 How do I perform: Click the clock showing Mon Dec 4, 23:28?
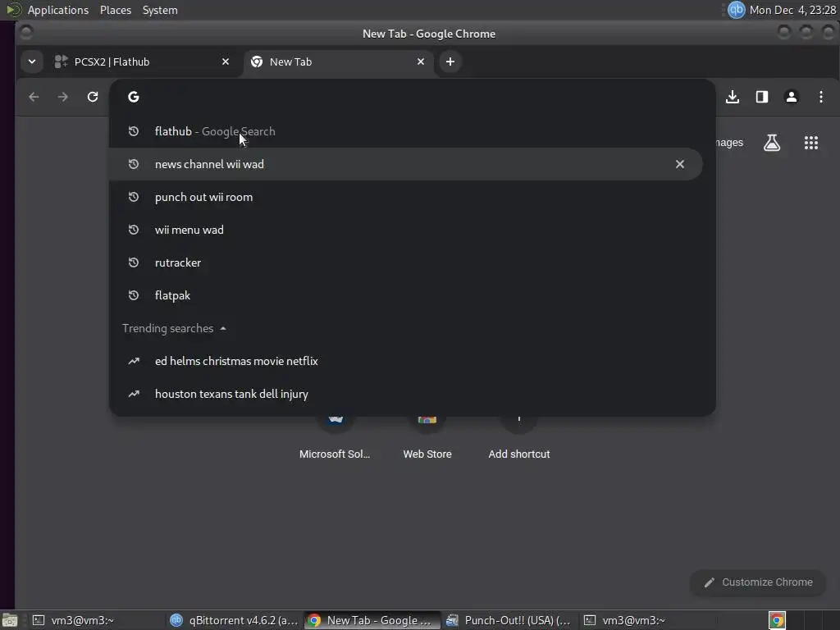tap(792, 10)
